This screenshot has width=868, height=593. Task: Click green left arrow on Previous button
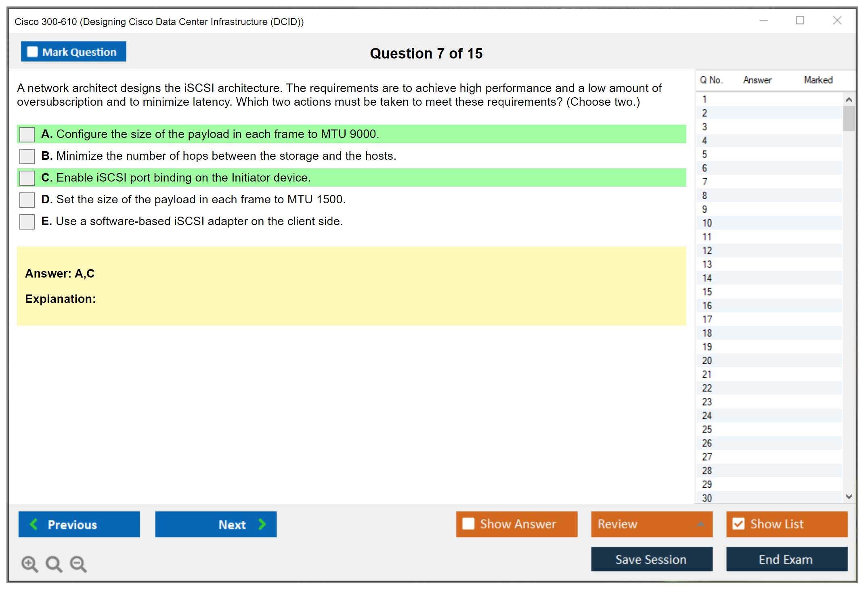pyautogui.click(x=34, y=524)
